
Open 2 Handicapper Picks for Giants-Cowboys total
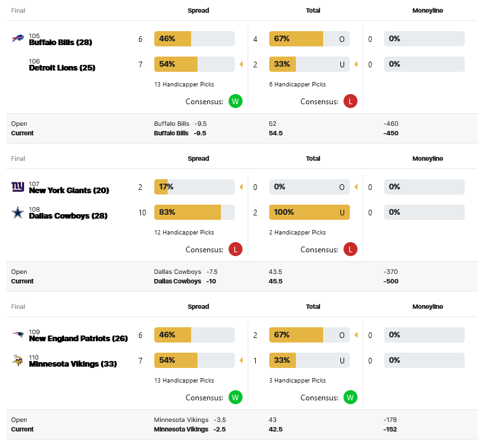tap(298, 232)
